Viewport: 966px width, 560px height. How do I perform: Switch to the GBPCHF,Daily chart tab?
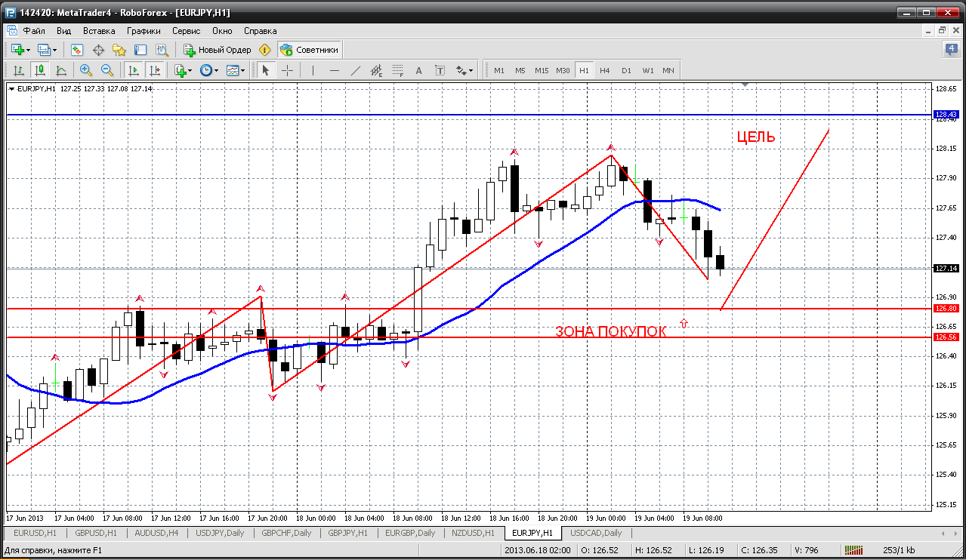click(287, 533)
